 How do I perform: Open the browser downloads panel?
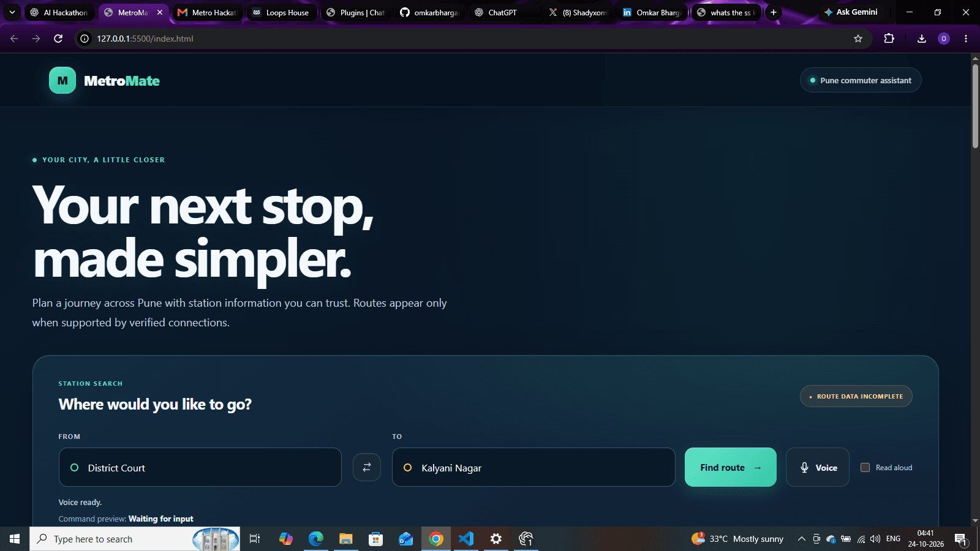coord(922,39)
